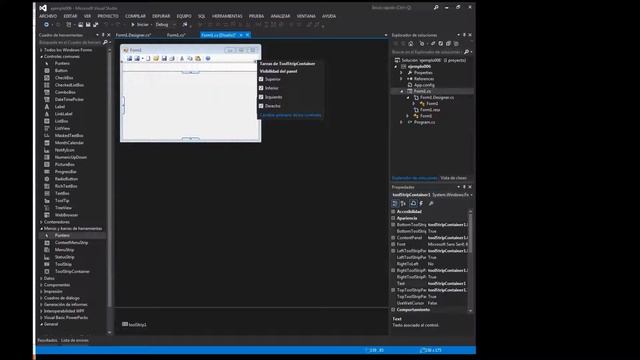The height and width of the screenshot is (360, 640).
Task: Choose the StatusStrip toolbox control
Action: 64,257
